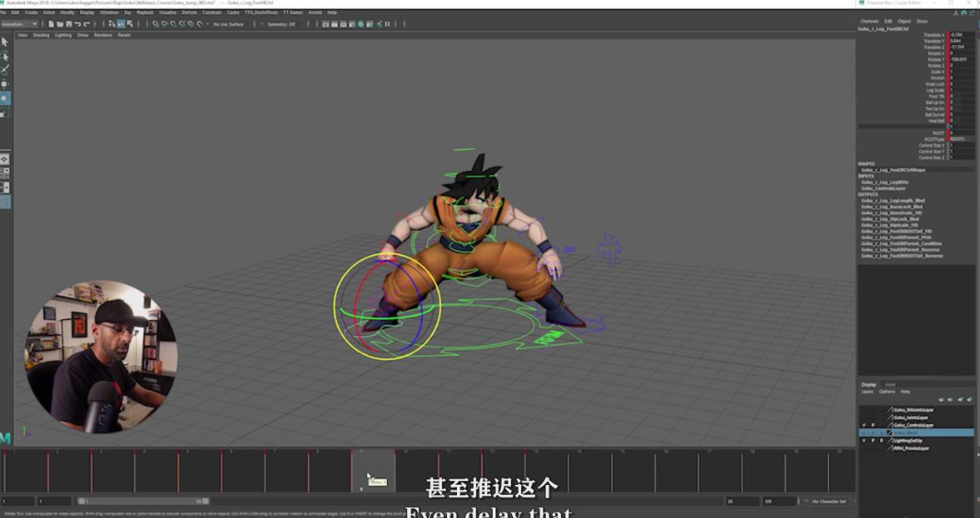Click the create new layer icon
980x518 pixels.
[x=961, y=399]
